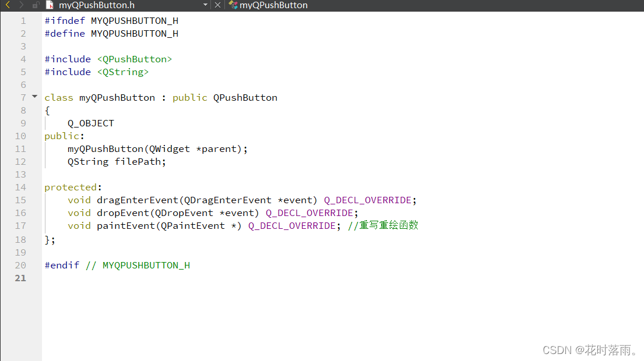Click the back navigation arrow
This screenshot has height=361, width=644.
pos(6,5)
